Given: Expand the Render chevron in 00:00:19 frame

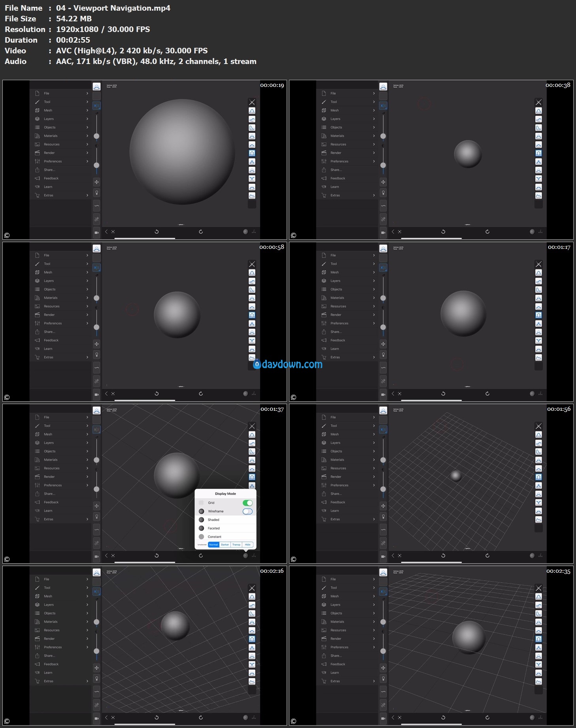Looking at the screenshot, I should (x=87, y=153).
